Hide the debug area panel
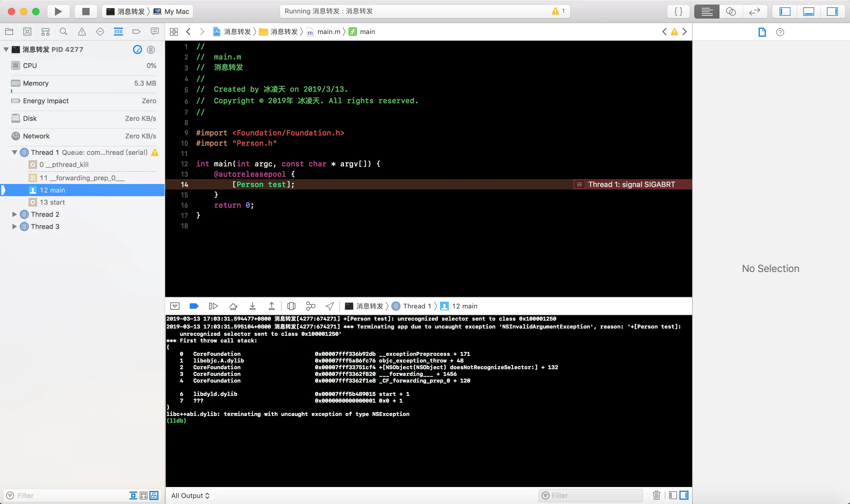Screen dimensions: 850x504 (175, 306)
